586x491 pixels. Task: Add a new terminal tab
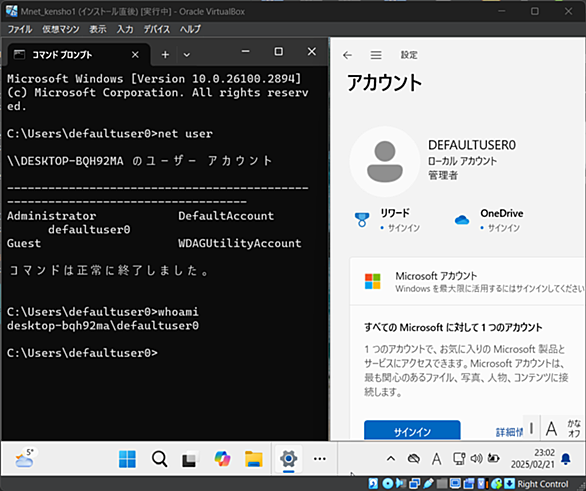click(165, 55)
